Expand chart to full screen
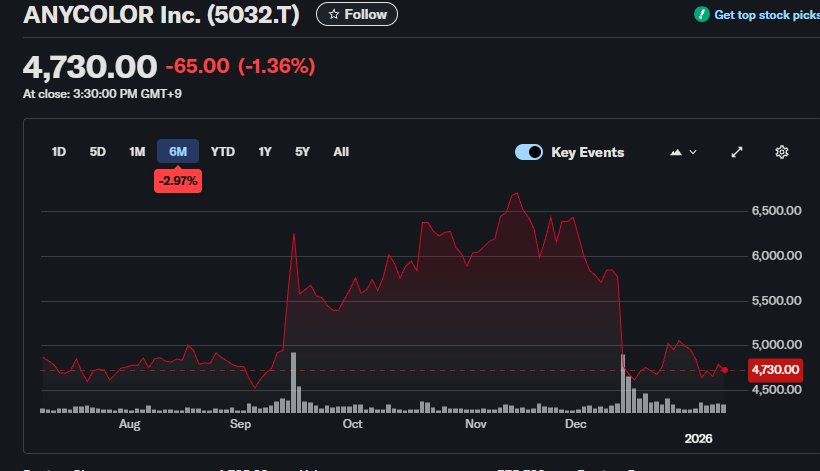 point(737,152)
